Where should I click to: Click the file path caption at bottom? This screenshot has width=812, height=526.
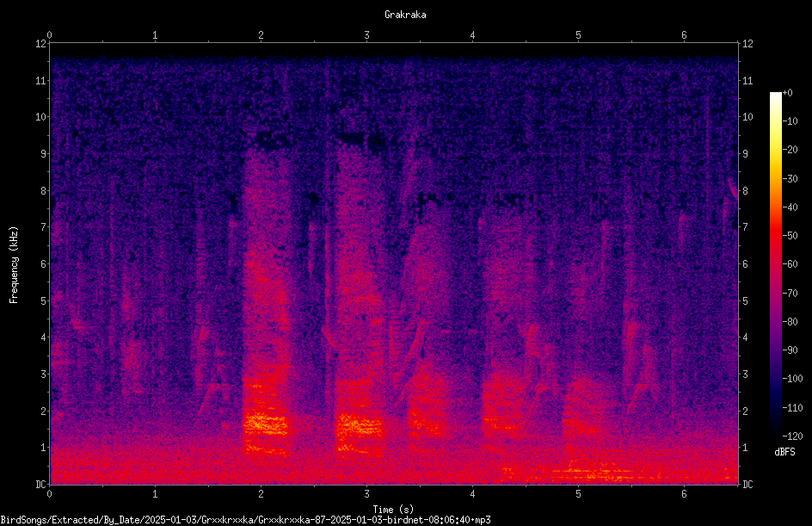coord(245,520)
